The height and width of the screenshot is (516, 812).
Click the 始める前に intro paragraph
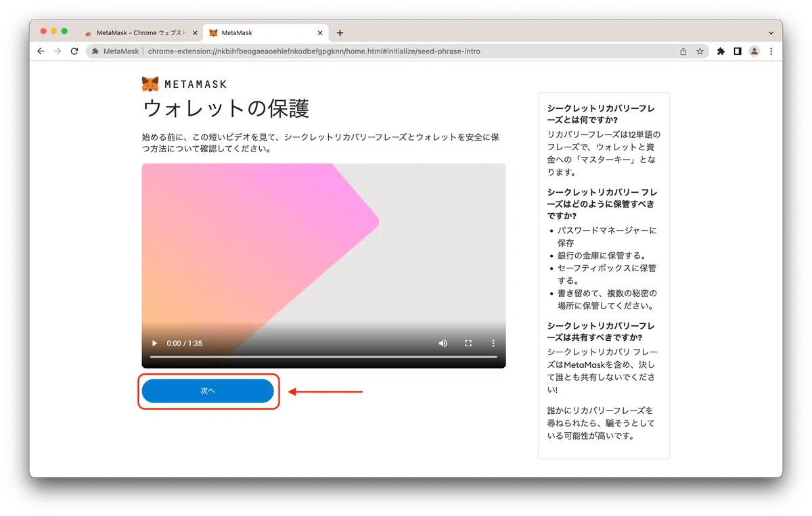pyautogui.click(x=321, y=143)
